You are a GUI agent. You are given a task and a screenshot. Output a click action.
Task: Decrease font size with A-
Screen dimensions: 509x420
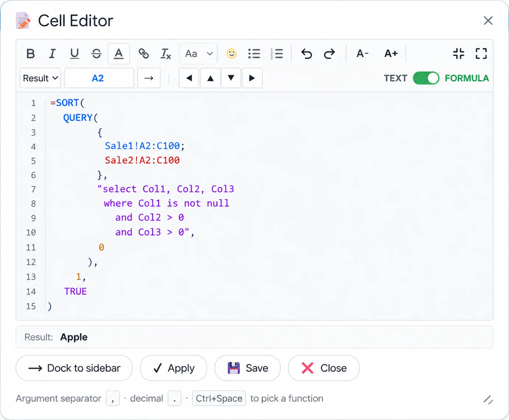(362, 54)
